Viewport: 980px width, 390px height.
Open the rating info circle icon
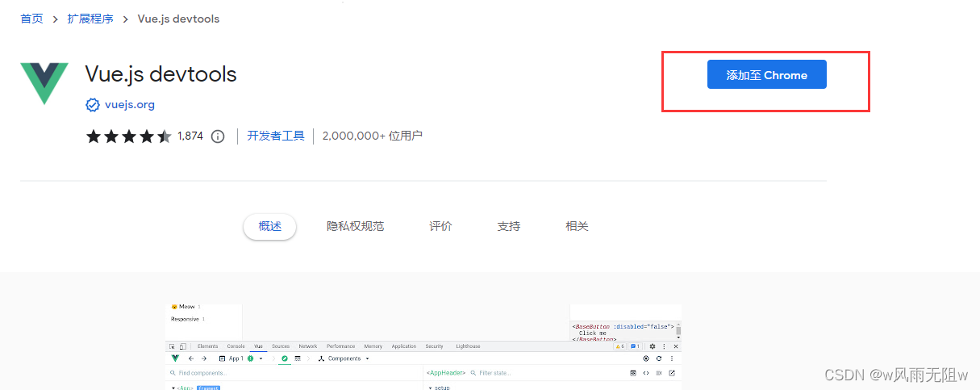coord(218,136)
